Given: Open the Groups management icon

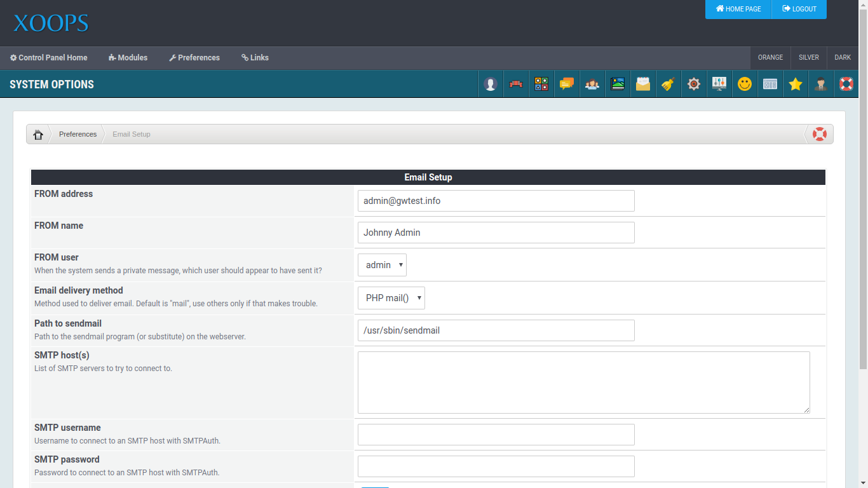Looking at the screenshot, I should [592, 83].
